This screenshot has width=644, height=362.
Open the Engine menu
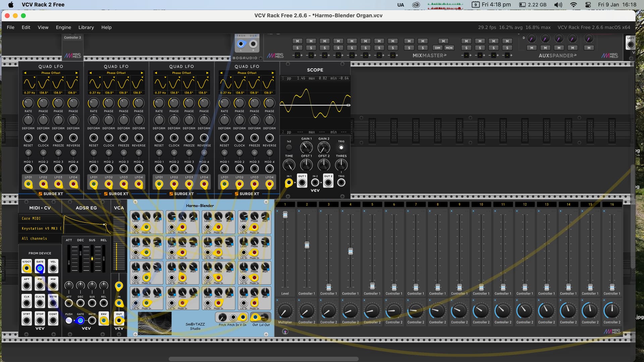pos(63,27)
